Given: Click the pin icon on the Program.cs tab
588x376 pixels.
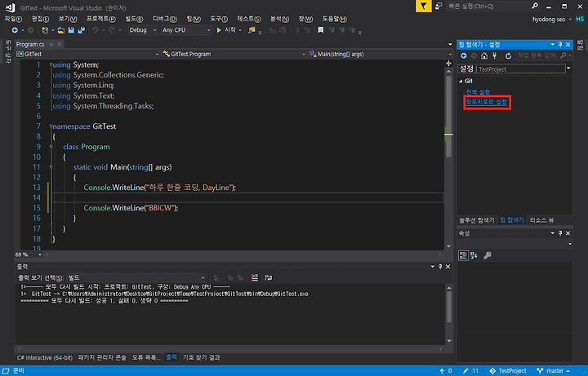Looking at the screenshot, I should point(51,44).
